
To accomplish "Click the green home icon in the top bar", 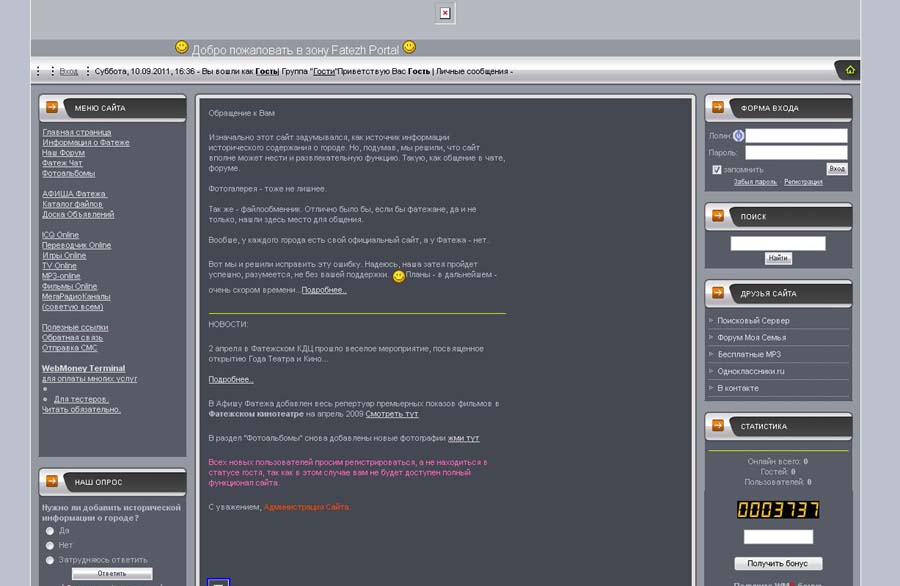I will click(850, 70).
